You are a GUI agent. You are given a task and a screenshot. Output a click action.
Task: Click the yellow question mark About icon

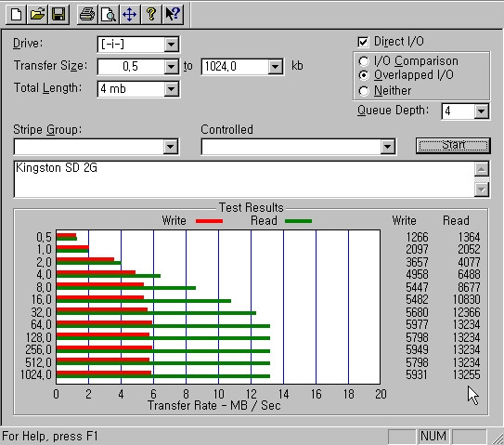(151, 15)
